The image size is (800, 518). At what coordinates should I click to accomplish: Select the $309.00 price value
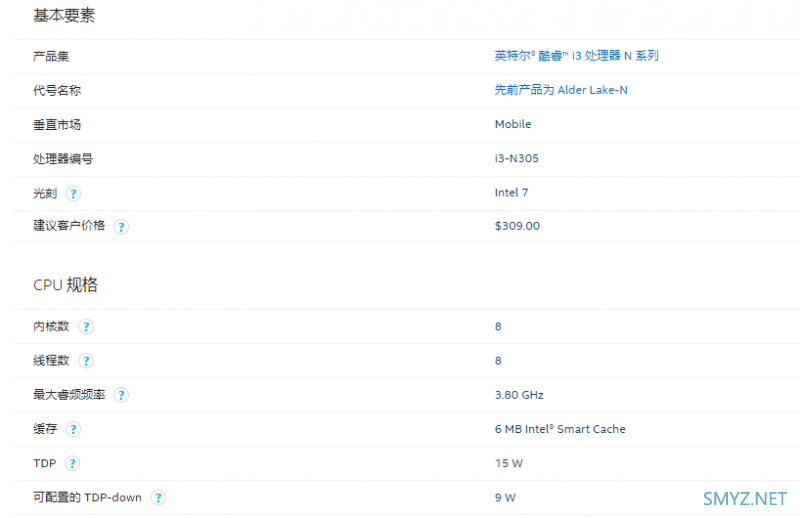pos(517,226)
